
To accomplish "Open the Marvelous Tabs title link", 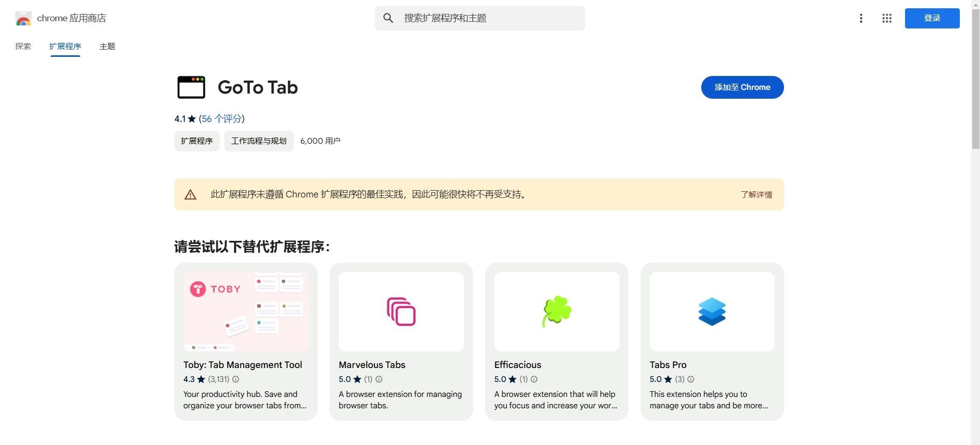I will coord(372,365).
